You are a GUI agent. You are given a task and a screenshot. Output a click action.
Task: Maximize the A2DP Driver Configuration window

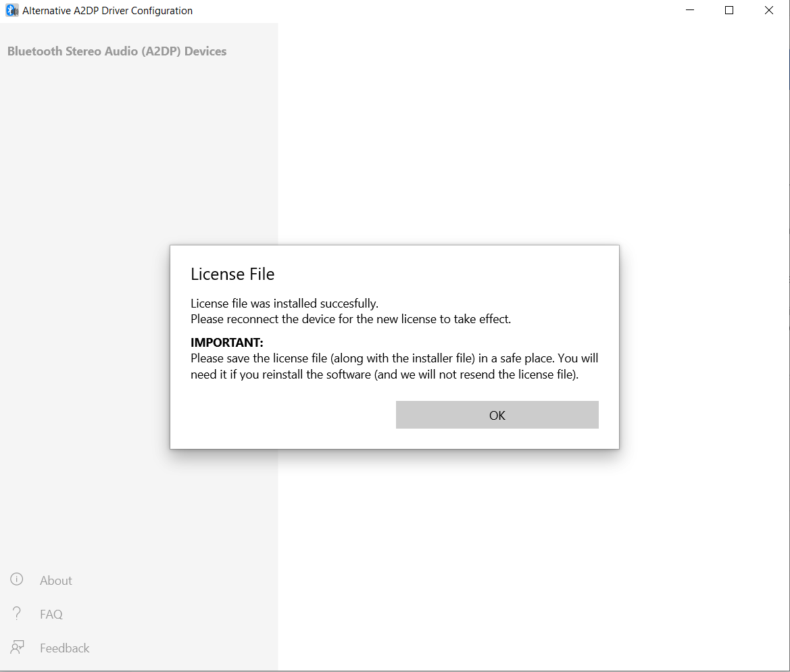pyautogui.click(x=729, y=10)
